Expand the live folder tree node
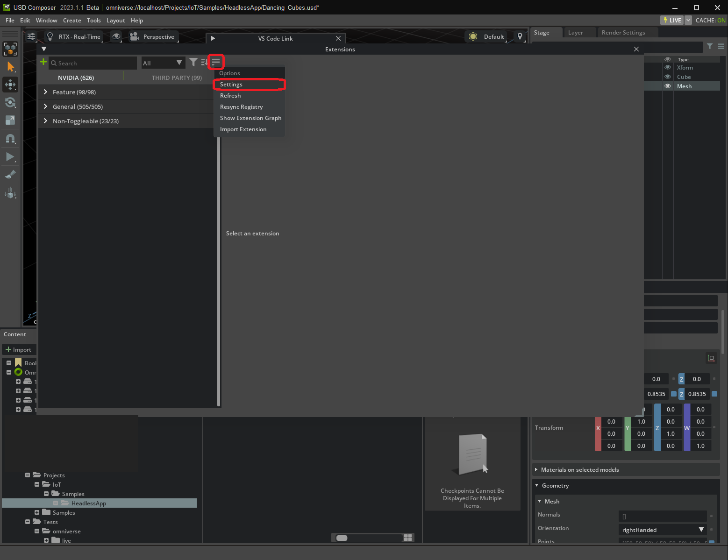This screenshot has width=728, height=560. click(46, 540)
